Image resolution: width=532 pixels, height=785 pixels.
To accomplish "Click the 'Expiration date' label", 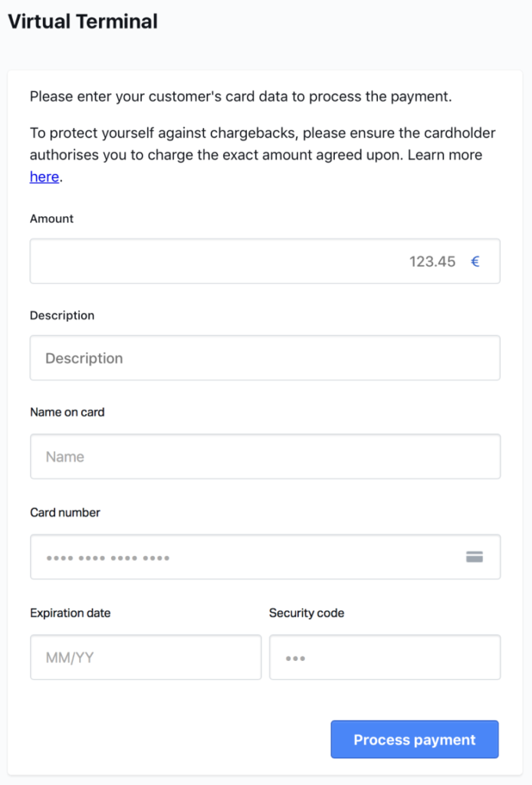I will point(70,613).
